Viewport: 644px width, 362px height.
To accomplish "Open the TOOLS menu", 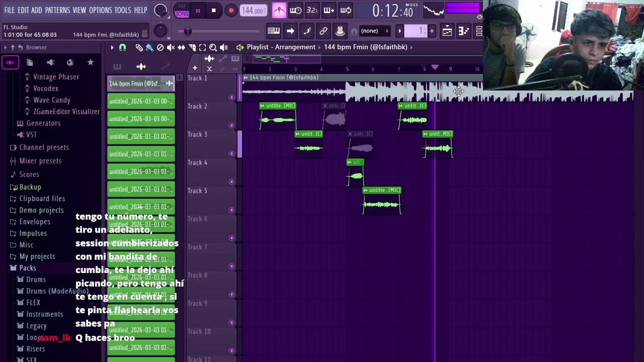I will pyautogui.click(x=122, y=10).
